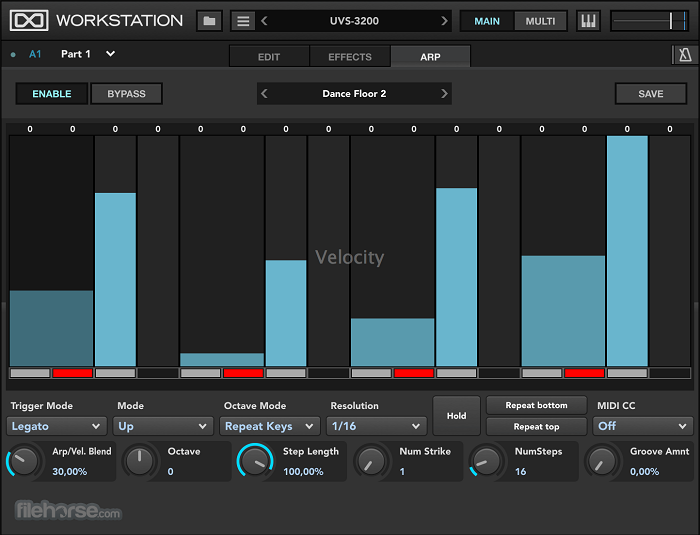The height and width of the screenshot is (535, 700).
Task: Switch to the EFFECTS tab
Action: (349, 57)
